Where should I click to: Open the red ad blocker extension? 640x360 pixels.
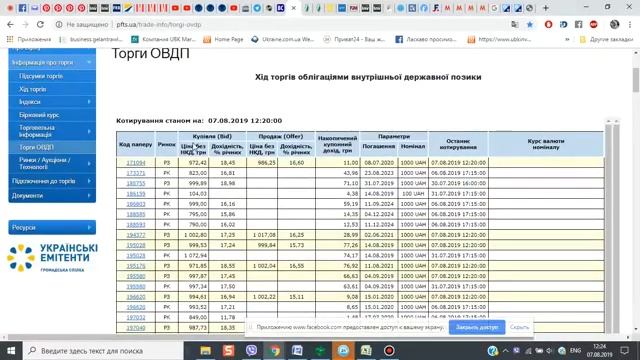(593, 24)
